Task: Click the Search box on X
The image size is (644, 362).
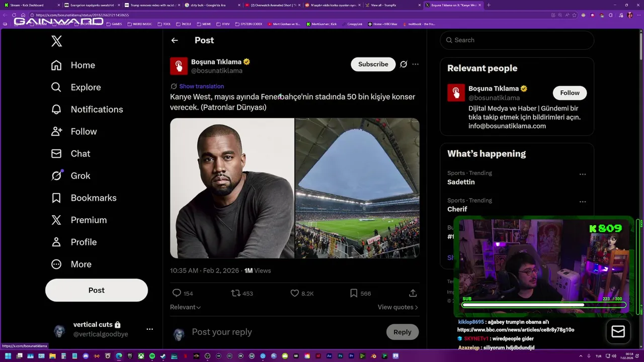Action: click(517, 40)
